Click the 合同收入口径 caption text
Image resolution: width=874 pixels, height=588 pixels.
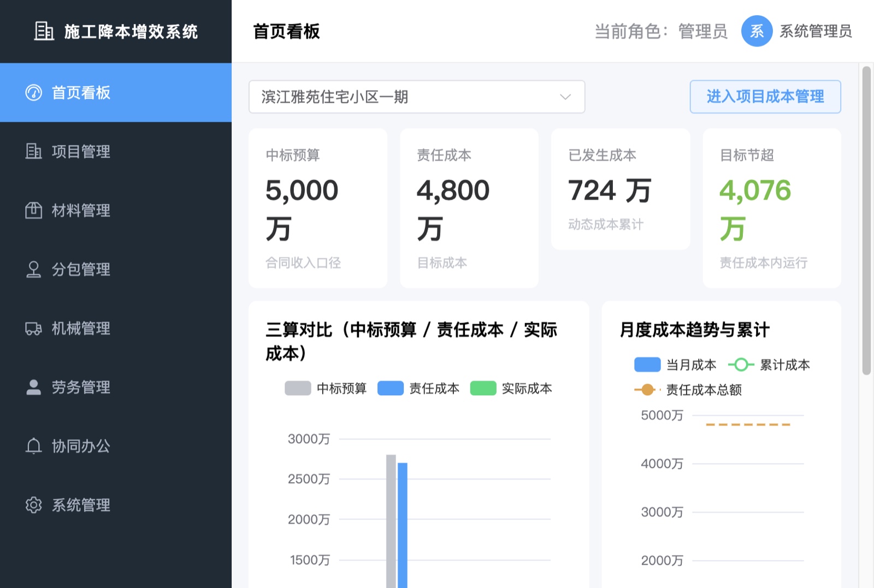tap(303, 263)
